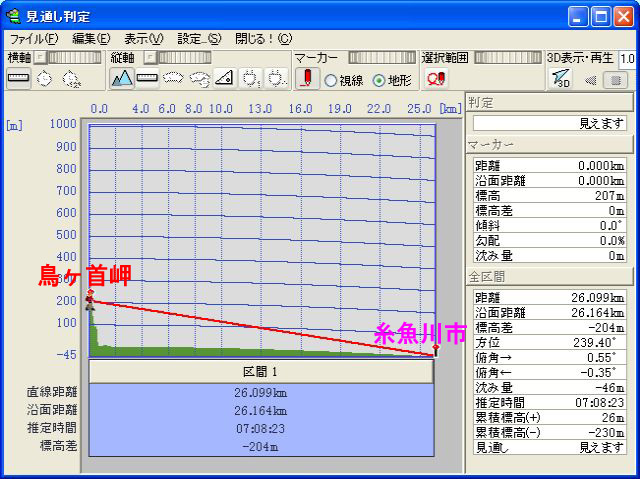Toggle the small checkbox beside 縦軸
Viewport: 640px width, 479px height.
(151, 57)
